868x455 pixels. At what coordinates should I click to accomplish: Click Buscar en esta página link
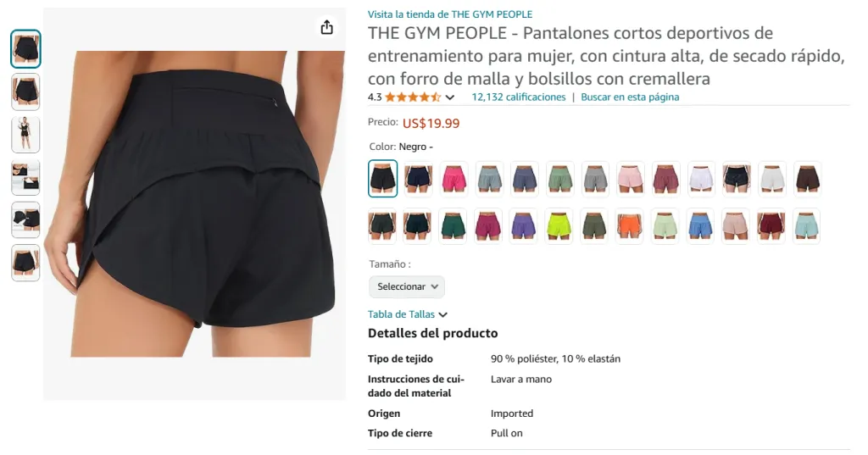(x=630, y=97)
